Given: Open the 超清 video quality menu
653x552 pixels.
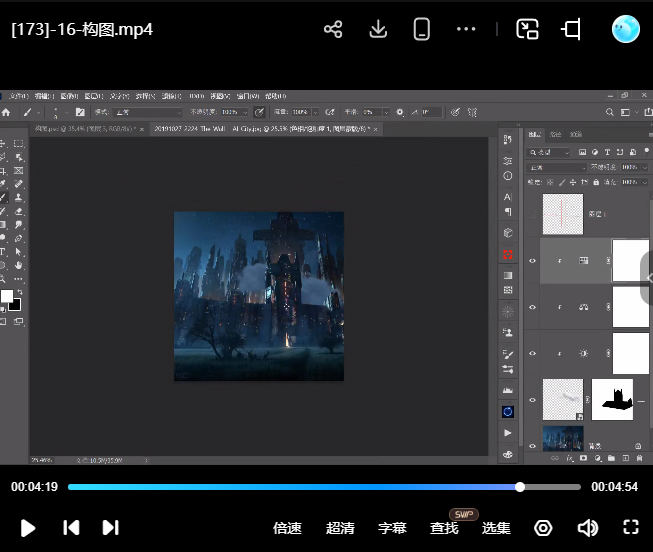Looking at the screenshot, I should (x=340, y=528).
